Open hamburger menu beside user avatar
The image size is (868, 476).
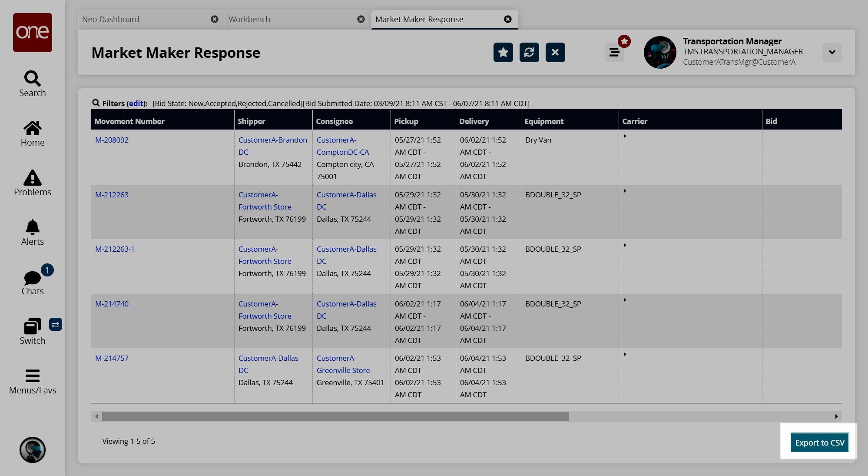614,53
